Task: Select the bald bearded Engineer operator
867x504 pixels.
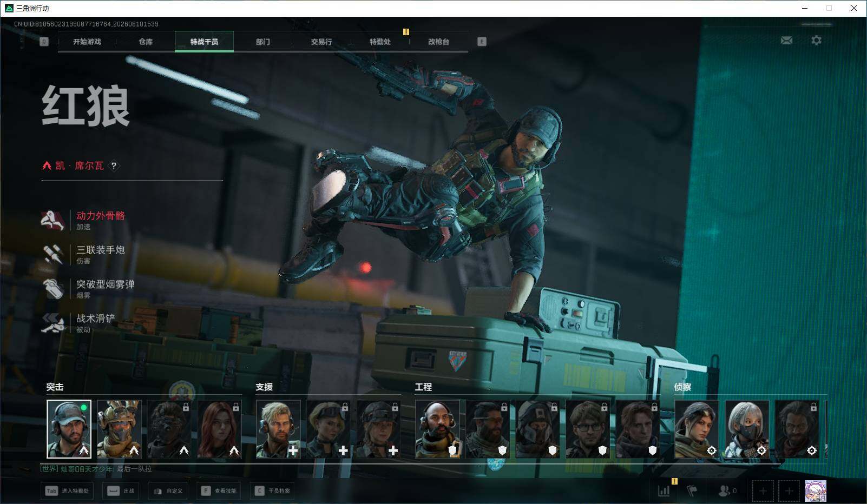Action: point(437,429)
